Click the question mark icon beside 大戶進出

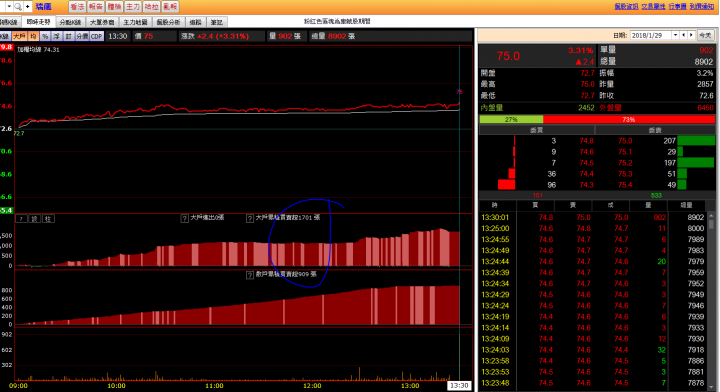tap(185, 218)
